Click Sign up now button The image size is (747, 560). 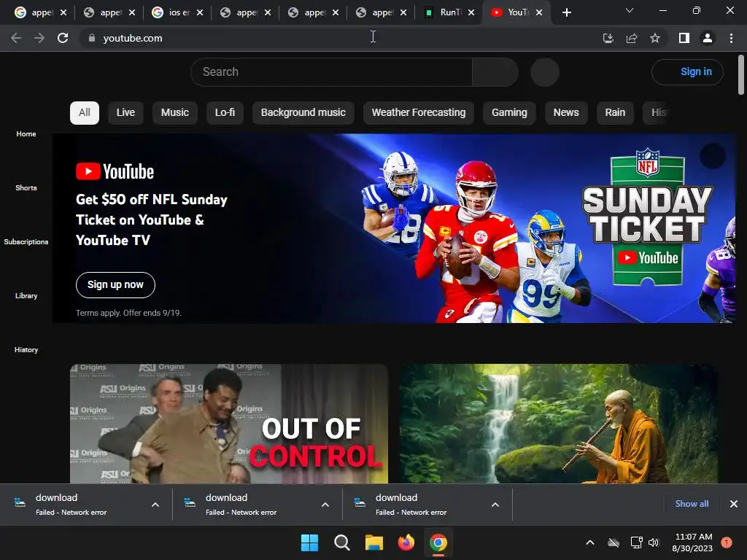click(x=115, y=285)
